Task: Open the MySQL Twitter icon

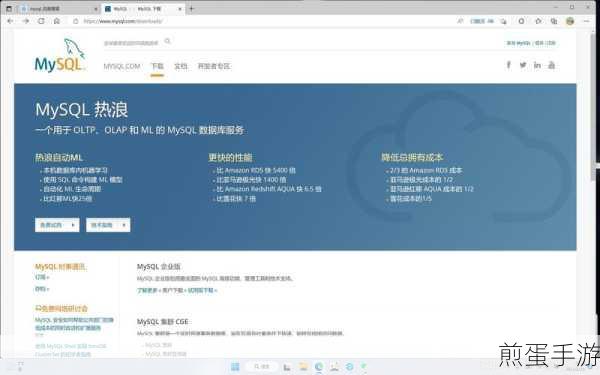Action: click(x=523, y=65)
